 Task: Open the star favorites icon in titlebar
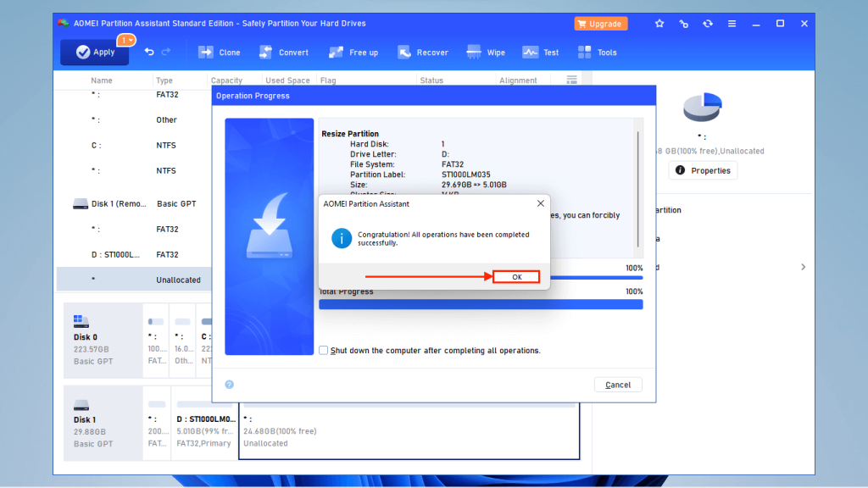click(659, 24)
